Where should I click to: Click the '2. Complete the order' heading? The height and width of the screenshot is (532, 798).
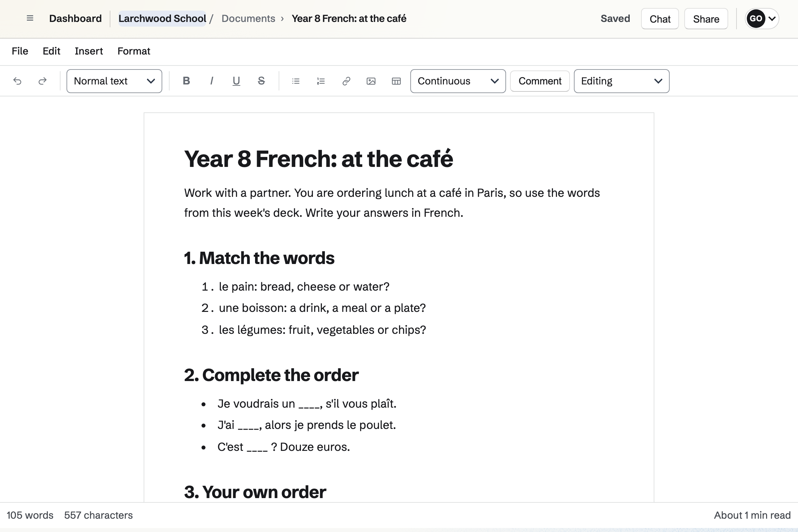click(271, 375)
